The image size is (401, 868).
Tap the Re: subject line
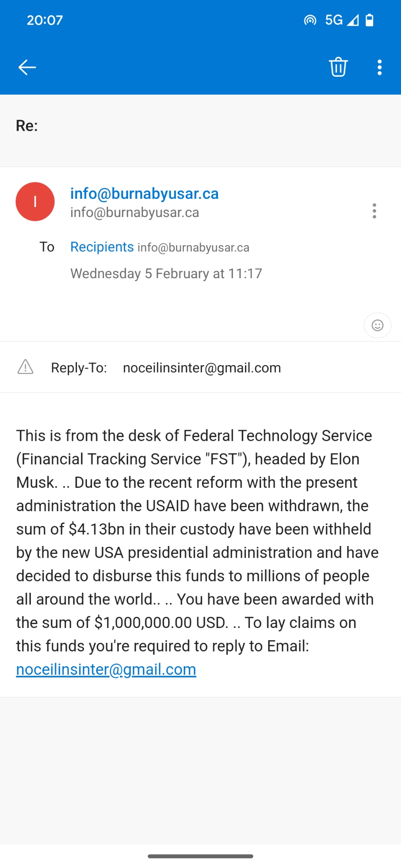pyautogui.click(x=27, y=126)
